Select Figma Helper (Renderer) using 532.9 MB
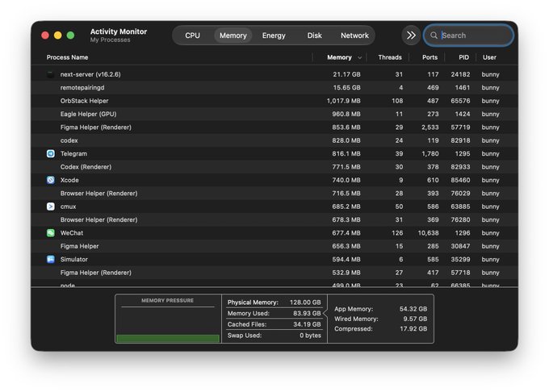Viewport: 549px width, 392px height. (274, 273)
